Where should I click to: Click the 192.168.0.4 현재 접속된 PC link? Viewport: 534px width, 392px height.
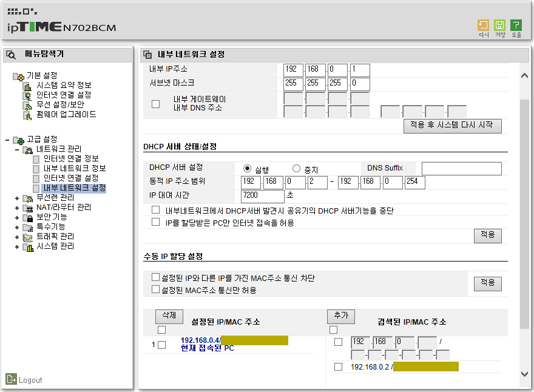click(208, 344)
